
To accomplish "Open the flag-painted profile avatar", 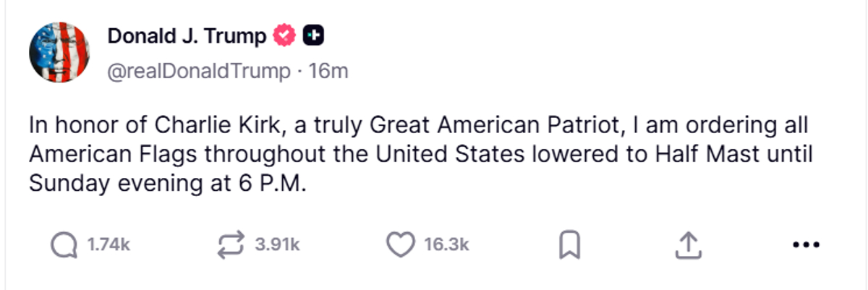I will 59,52.
